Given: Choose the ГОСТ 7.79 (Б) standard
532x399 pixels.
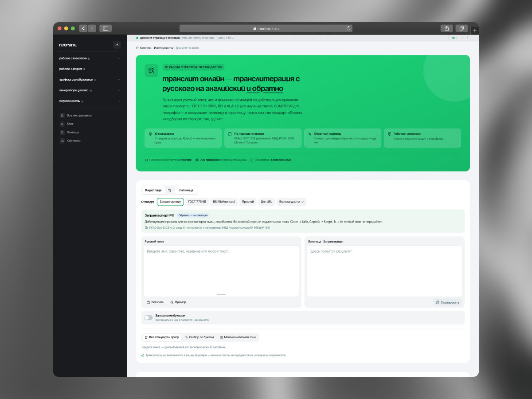Looking at the screenshot, I should point(197,202).
